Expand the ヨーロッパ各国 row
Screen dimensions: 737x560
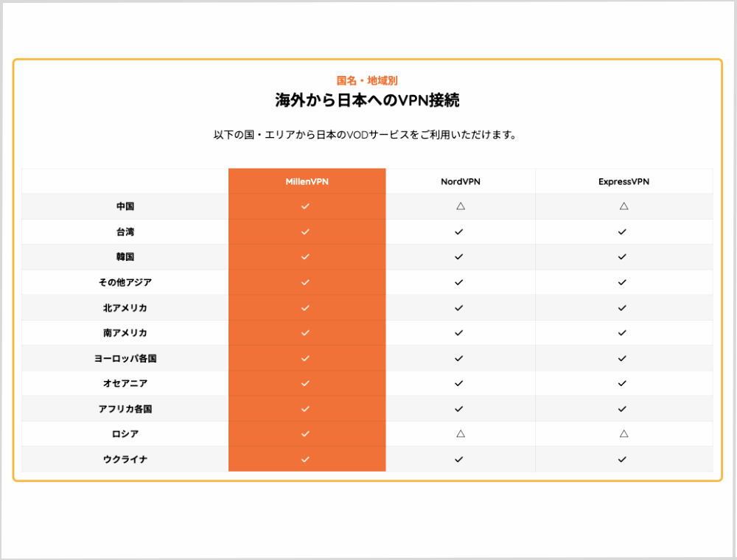(x=123, y=358)
